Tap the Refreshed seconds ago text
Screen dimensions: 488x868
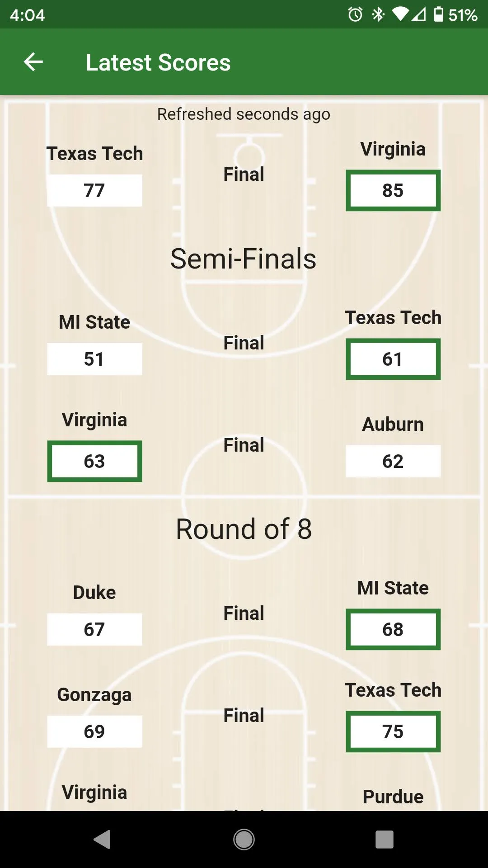[x=244, y=114]
